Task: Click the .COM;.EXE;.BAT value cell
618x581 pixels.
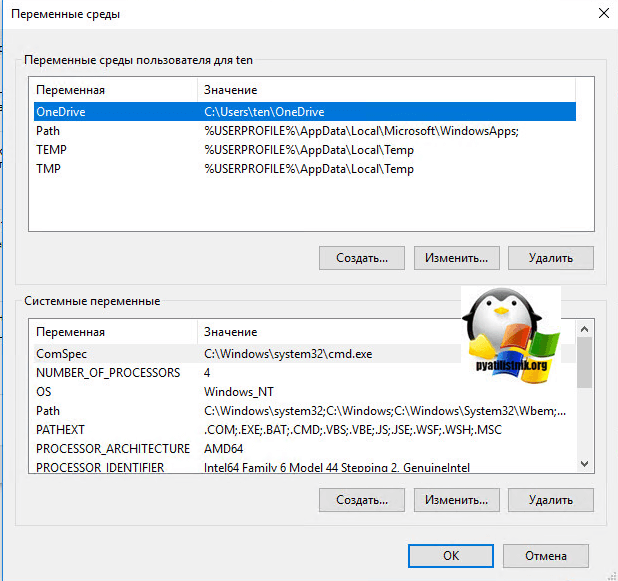Action: tap(353, 430)
